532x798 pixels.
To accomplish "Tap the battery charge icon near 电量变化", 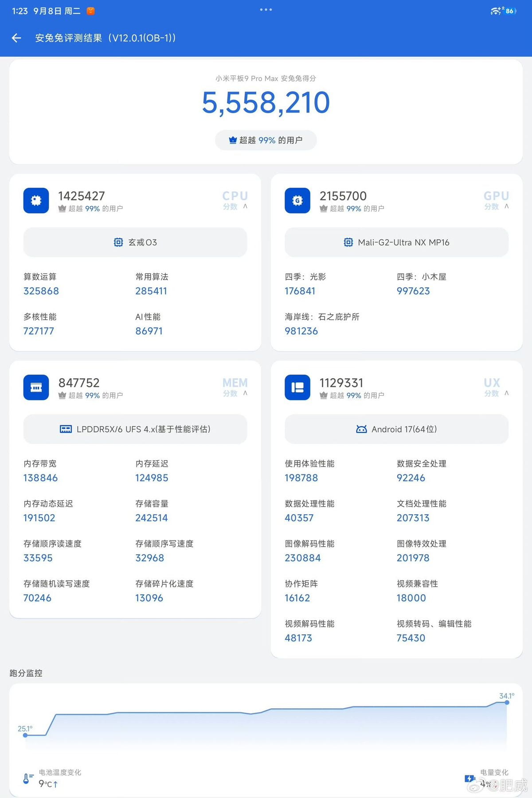I will tap(470, 778).
